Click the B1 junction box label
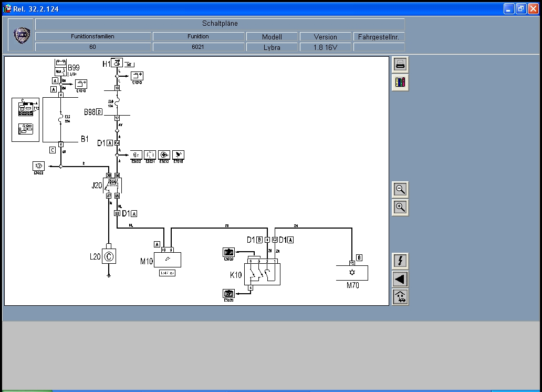 [x=85, y=139]
